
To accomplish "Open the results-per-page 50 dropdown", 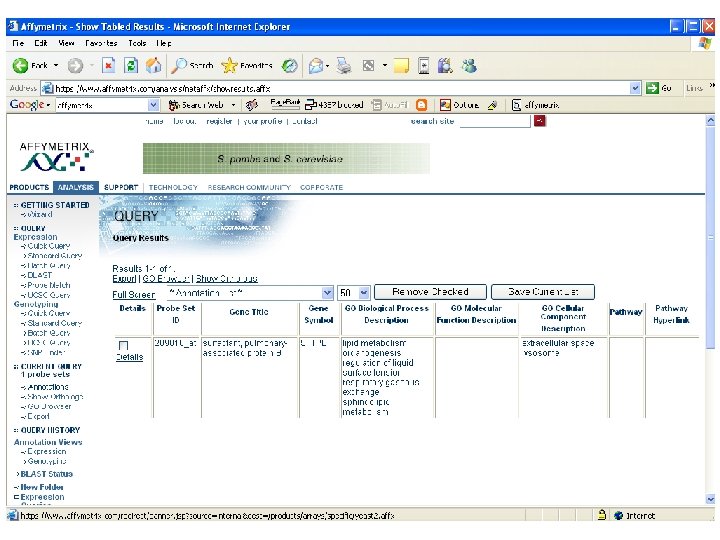I will [364, 292].
